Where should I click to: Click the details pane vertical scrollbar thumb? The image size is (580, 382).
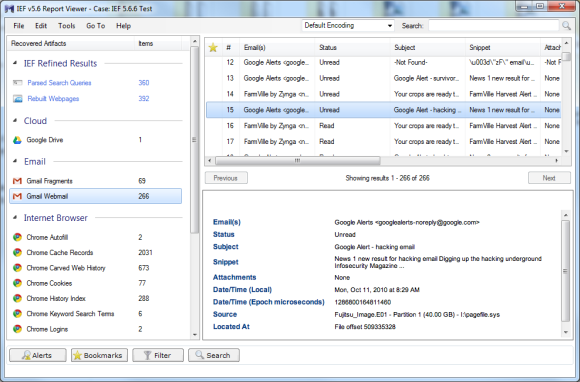click(x=565, y=271)
